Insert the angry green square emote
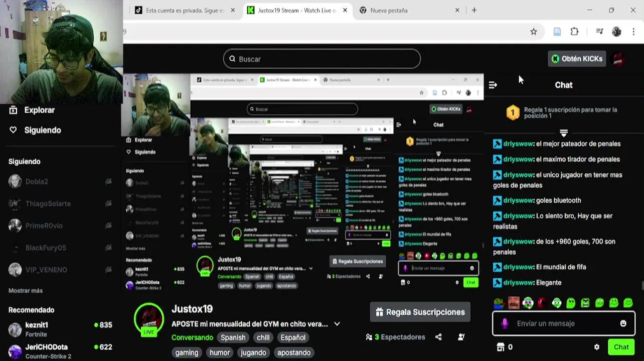 coord(585,302)
